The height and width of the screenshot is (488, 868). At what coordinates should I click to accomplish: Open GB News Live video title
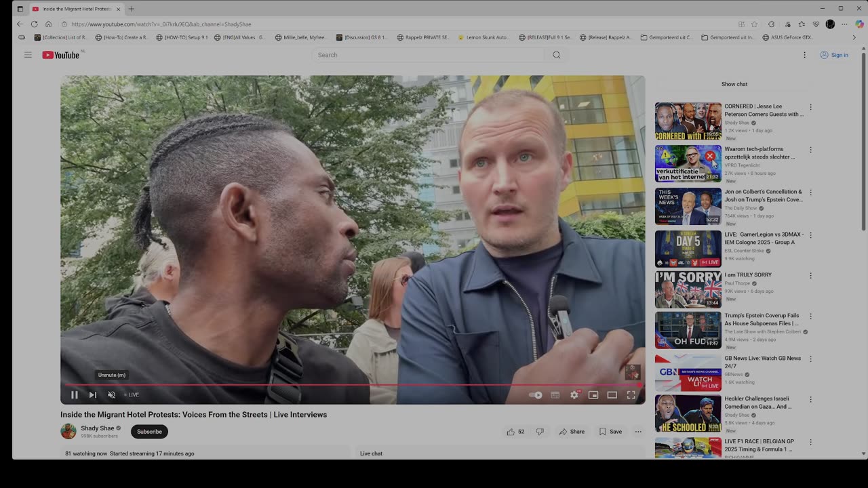(x=762, y=362)
